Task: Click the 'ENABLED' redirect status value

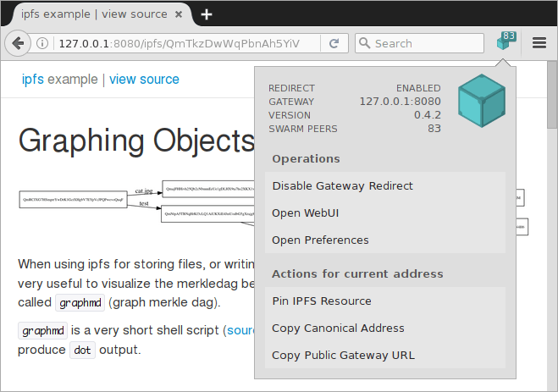Action: pos(418,88)
